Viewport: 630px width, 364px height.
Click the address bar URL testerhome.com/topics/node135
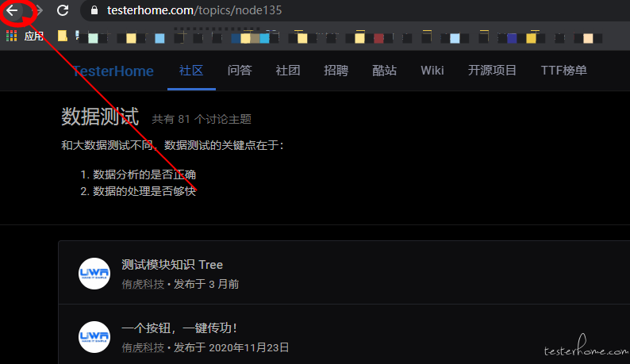pos(194,10)
